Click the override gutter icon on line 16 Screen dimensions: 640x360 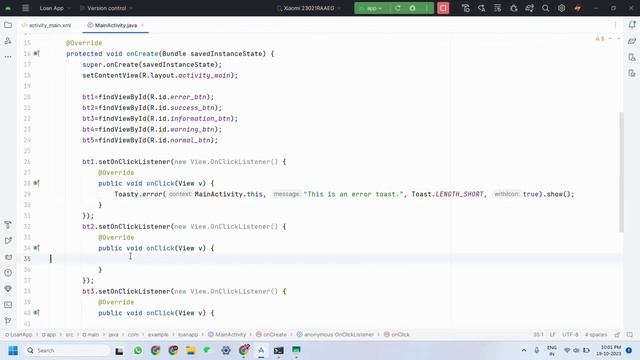(x=37, y=53)
